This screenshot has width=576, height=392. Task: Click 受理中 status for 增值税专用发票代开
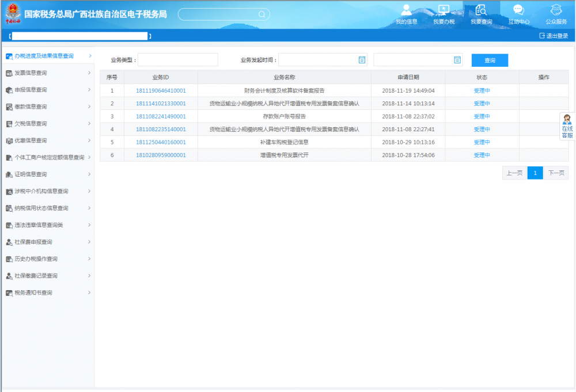(x=482, y=155)
